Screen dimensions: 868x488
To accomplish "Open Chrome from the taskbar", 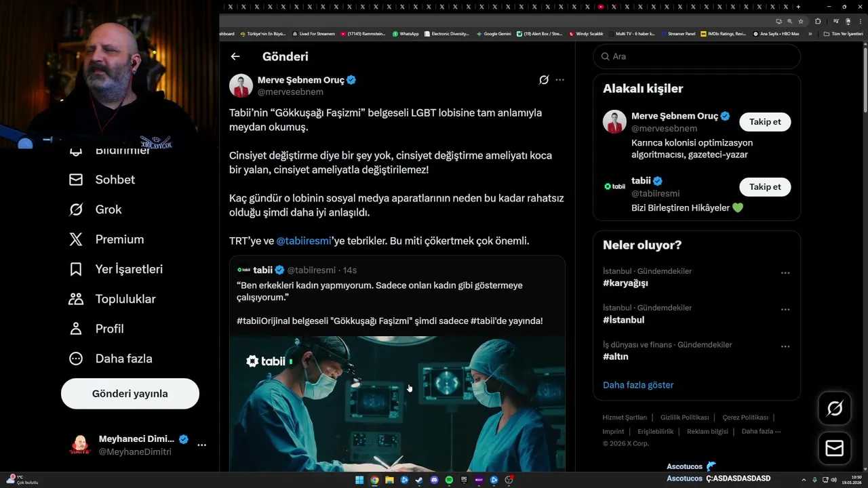I will (x=374, y=480).
